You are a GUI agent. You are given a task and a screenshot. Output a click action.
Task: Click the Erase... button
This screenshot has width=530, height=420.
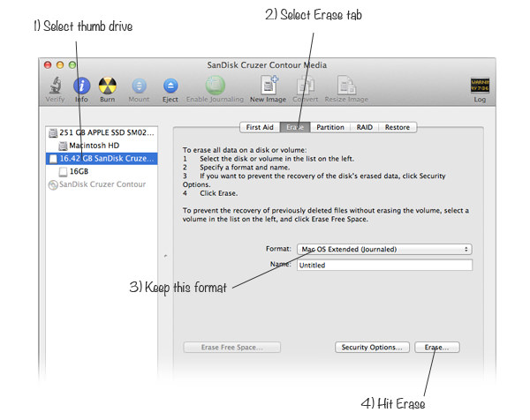coord(437,347)
